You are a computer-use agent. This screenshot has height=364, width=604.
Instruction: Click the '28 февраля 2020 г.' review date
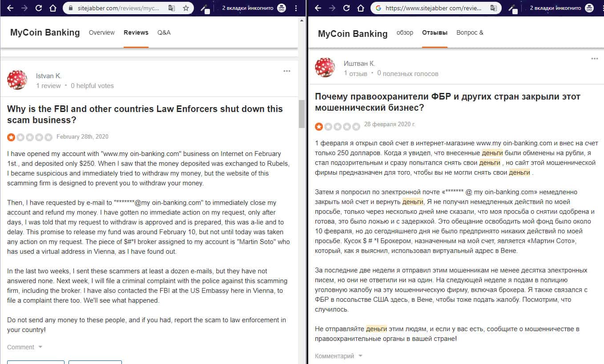[390, 124]
